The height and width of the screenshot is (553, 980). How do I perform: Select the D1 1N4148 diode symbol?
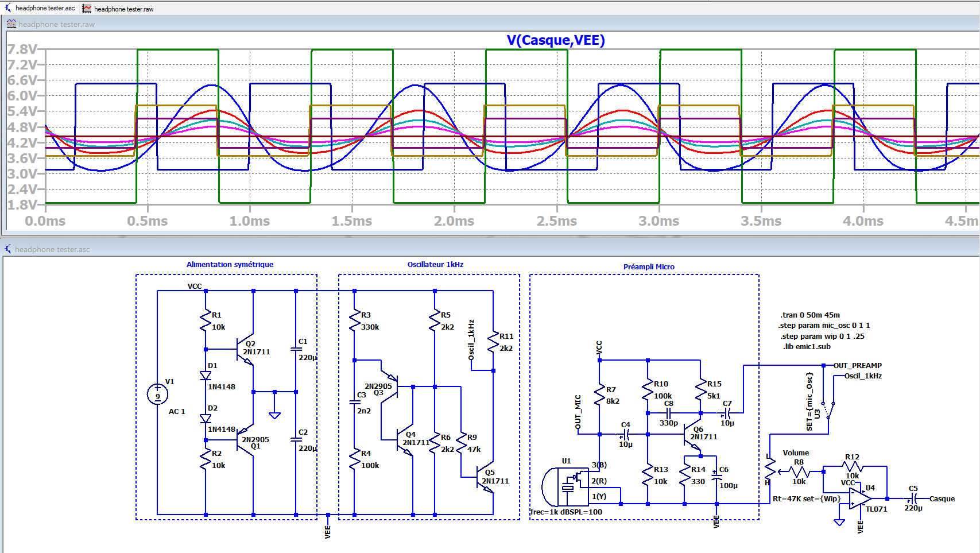coord(206,376)
